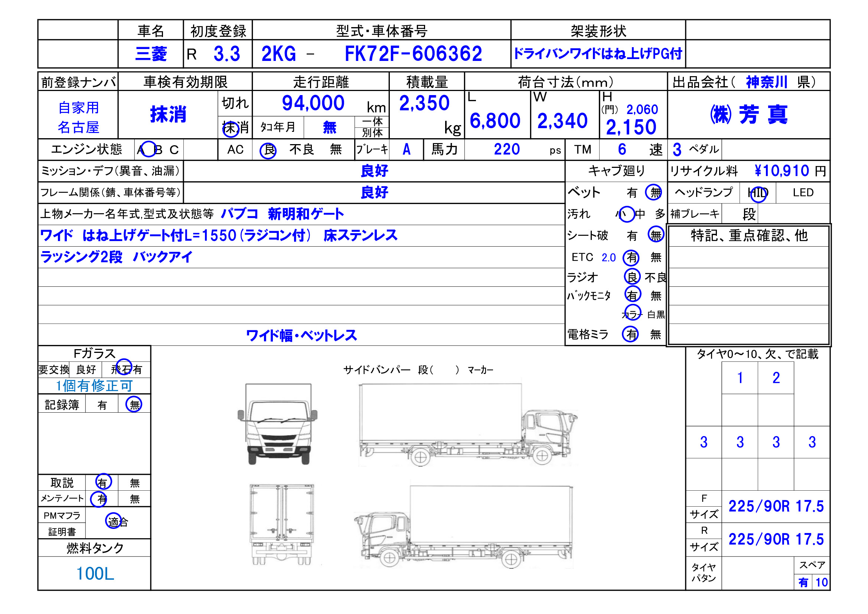
Task: Click the '特記、重点確認、他' section header
Action: click(749, 235)
